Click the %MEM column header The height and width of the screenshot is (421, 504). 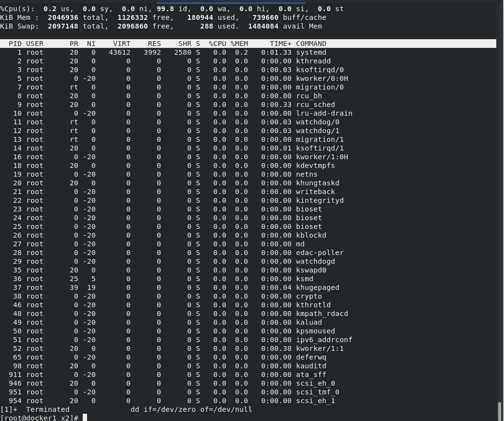click(x=239, y=44)
